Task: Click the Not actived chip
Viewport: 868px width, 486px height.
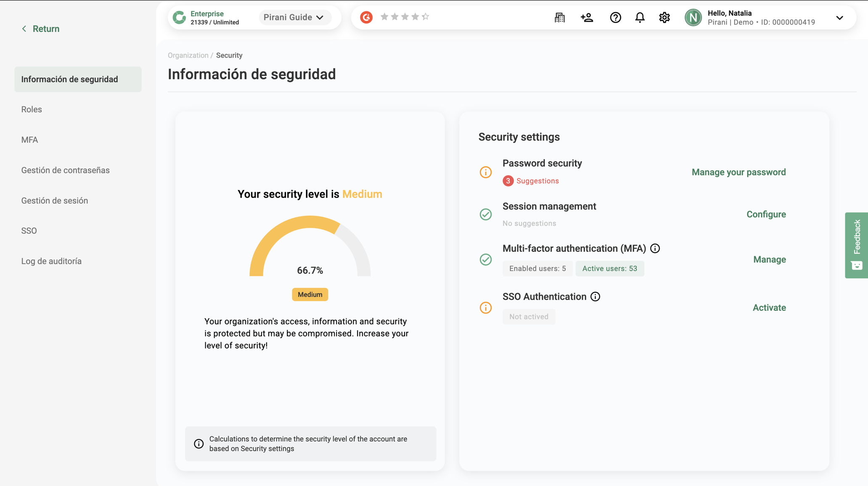Action: 529,317
